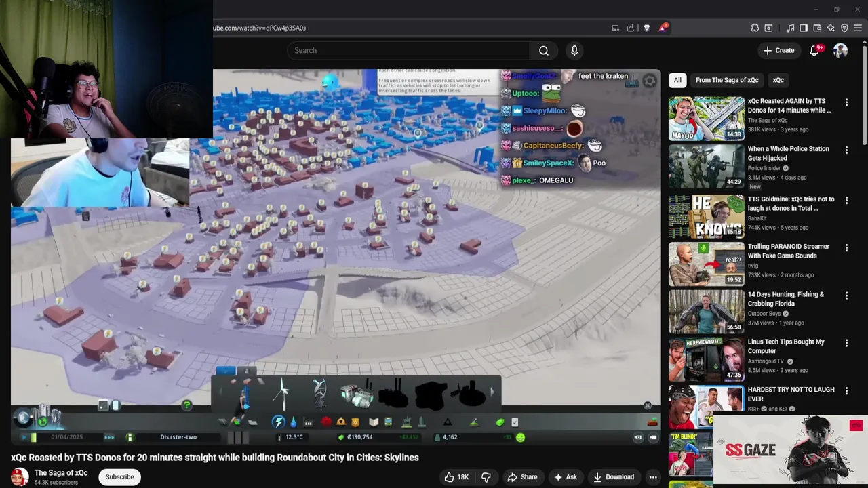Open menu for Linus Tech Tips video
The height and width of the screenshot is (488, 868).
pos(846,343)
